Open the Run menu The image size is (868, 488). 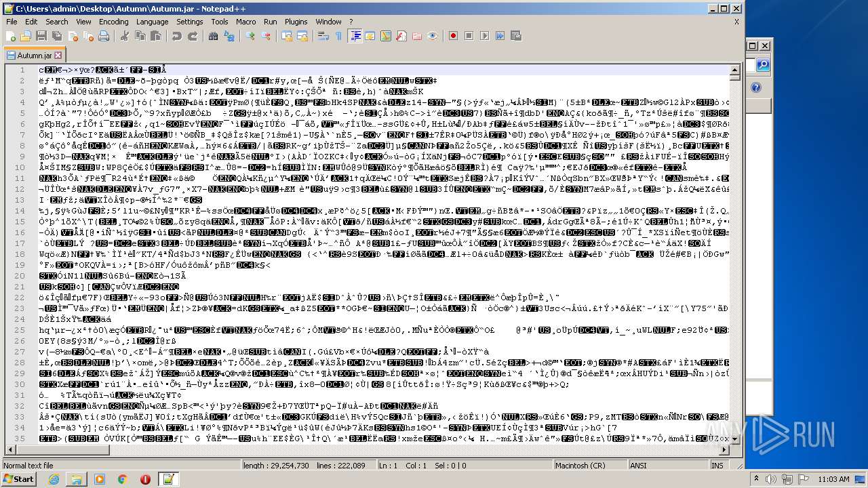(x=270, y=22)
